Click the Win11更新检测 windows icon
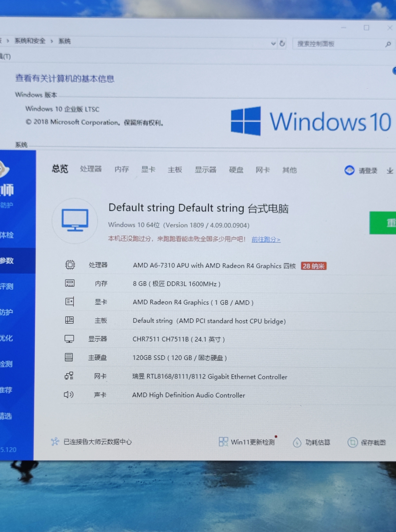Screen dimensions: 396x532 pos(223,442)
